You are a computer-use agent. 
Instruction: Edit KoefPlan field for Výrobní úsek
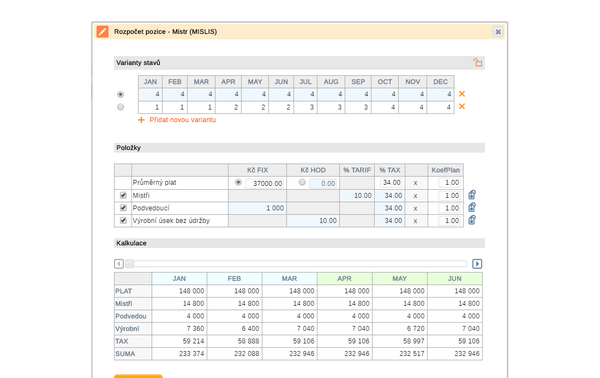tap(449, 221)
